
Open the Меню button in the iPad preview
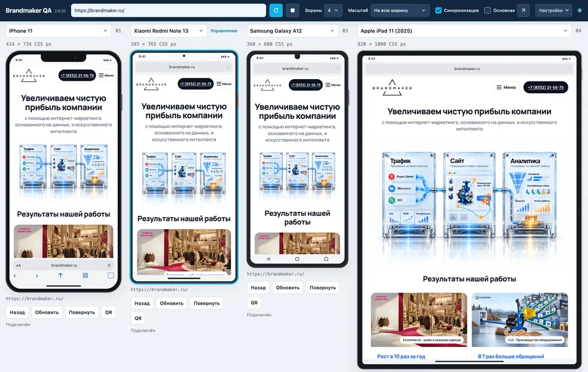click(x=507, y=87)
